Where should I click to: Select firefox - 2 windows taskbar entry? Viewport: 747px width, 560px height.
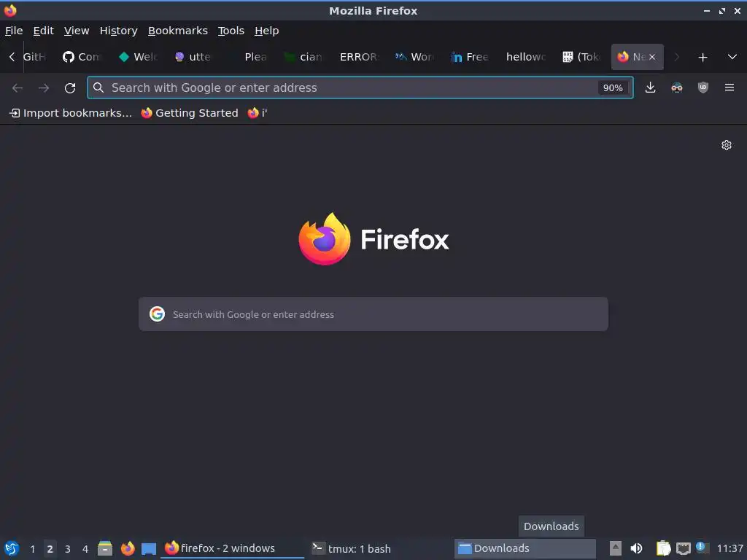click(x=233, y=548)
